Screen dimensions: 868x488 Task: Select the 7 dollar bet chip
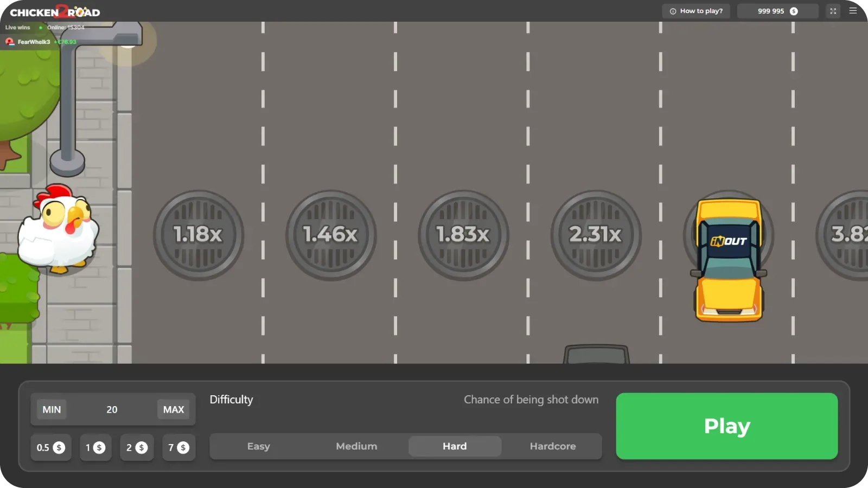click(178, 447)
